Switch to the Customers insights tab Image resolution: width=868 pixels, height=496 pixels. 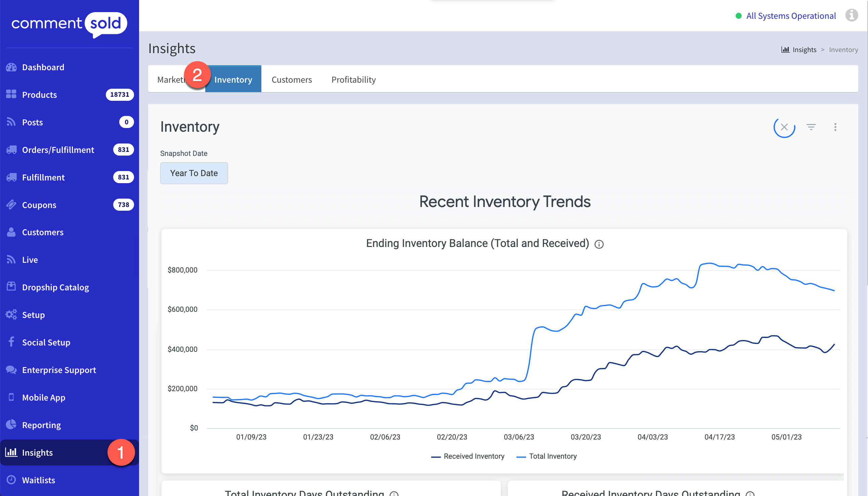(292, 79)
